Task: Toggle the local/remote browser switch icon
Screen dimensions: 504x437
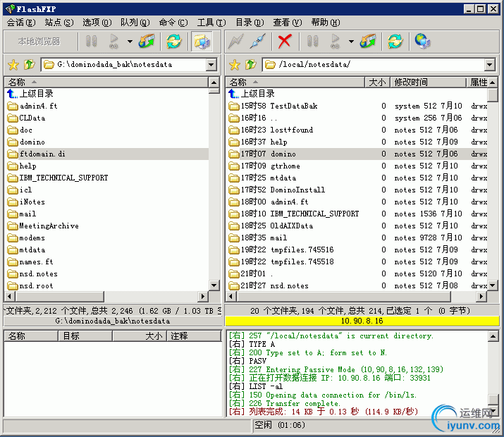Action: [201, 42]
